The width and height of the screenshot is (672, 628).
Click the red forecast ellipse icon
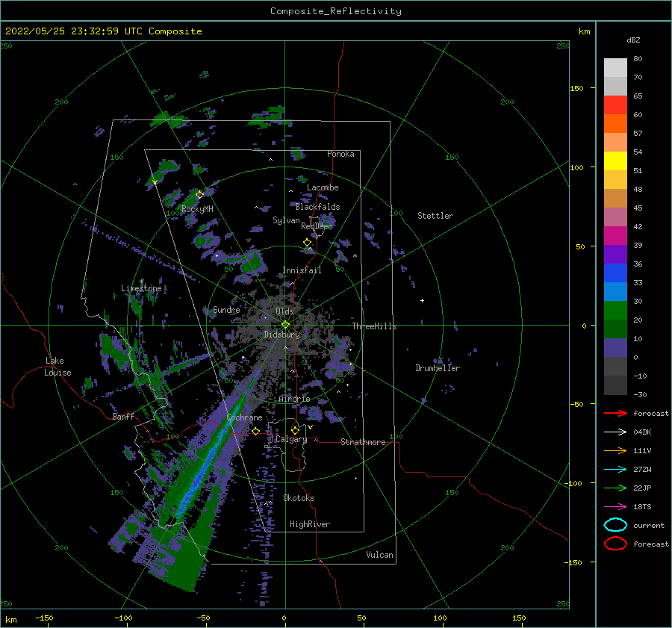click(615, 544)
